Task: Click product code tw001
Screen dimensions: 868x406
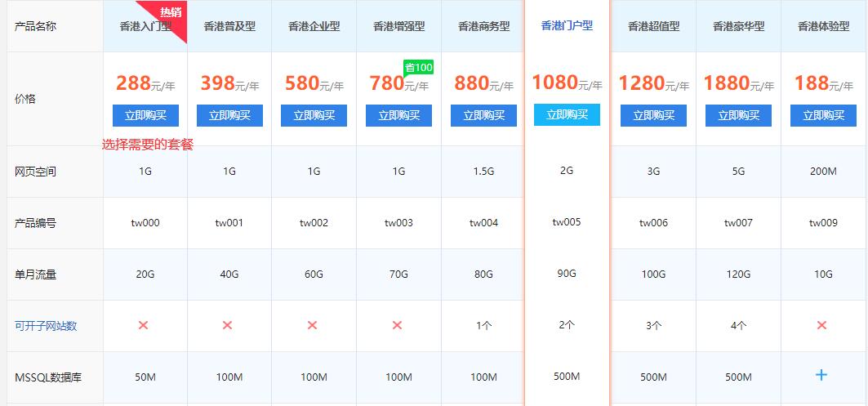Action: point(229,223)
